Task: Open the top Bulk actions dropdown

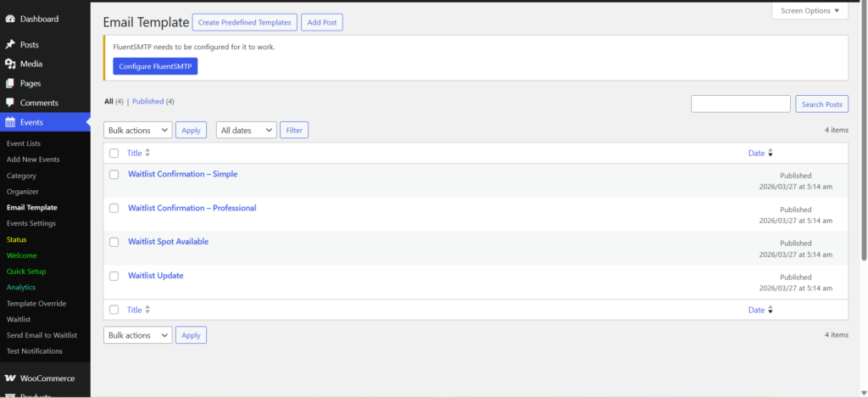Action: pos(138,131)
